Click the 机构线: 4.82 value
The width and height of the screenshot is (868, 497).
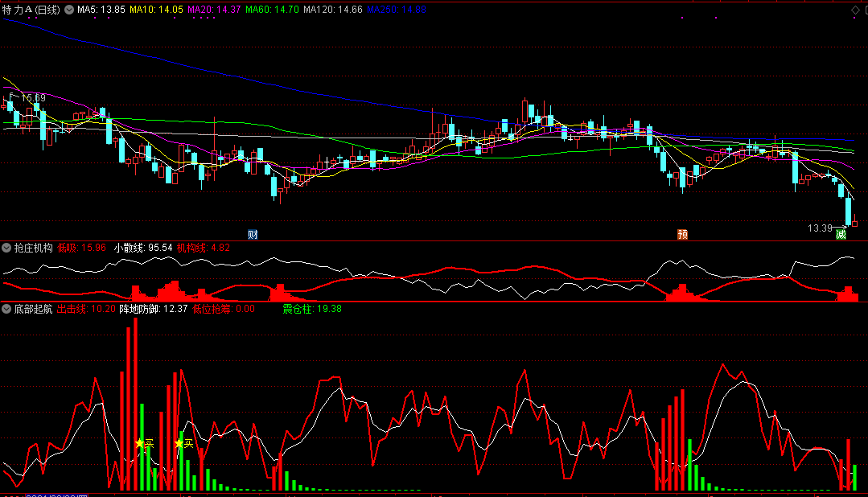204,248
